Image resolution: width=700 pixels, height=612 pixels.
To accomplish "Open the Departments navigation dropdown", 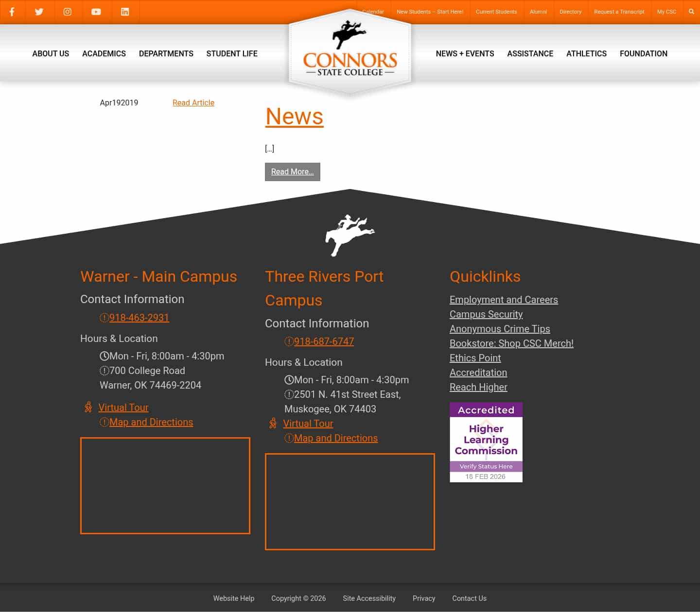I will pyautogui.click(x=166, y=54).
